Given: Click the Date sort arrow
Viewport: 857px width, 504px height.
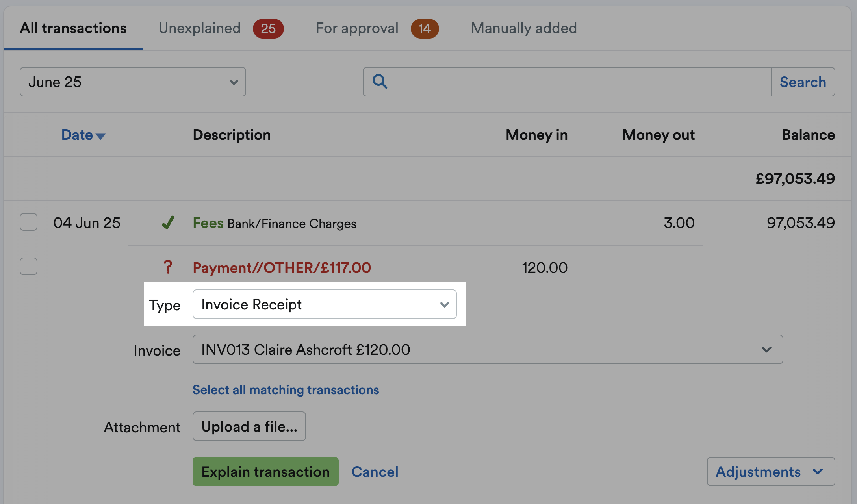Looking at the screenshot, I should [101, 136].
